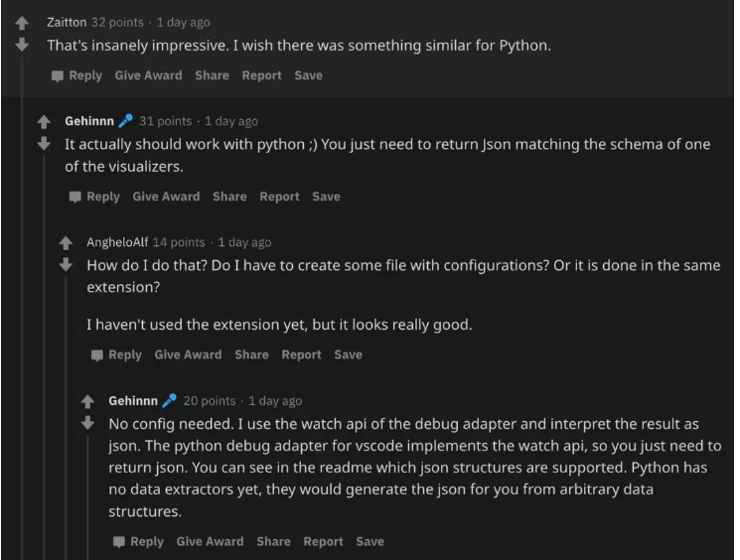Reply to Zaitton's comment
The height and width of the screenshot is (560, 740).
coord(76,75)
